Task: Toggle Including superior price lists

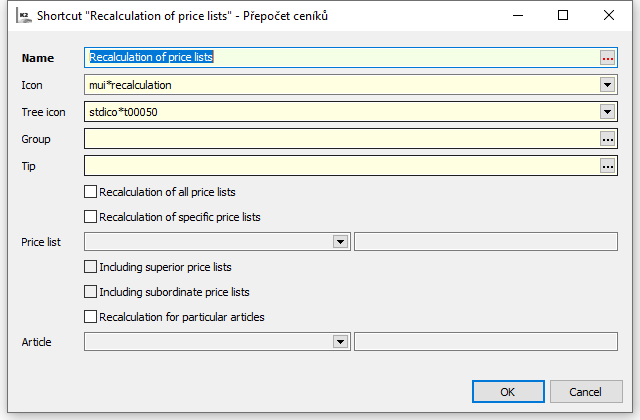Action: [x=91, y=267]
